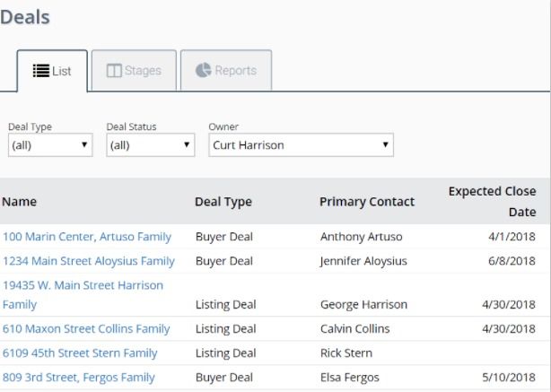Open the Owner dropdown showing Curt Harrison
Image resolution: width=551 pixels, height=392 pixels.
coord(301,144)
